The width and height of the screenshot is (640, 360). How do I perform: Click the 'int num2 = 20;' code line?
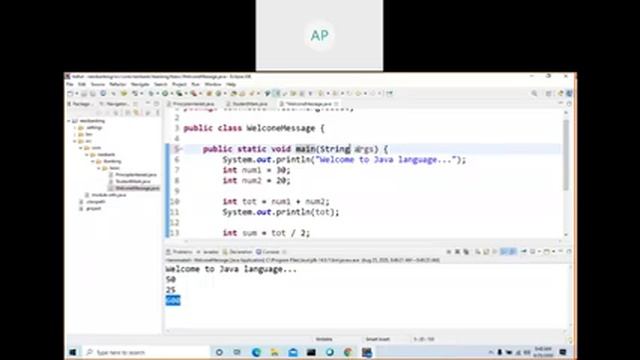[x=256, y=180]
